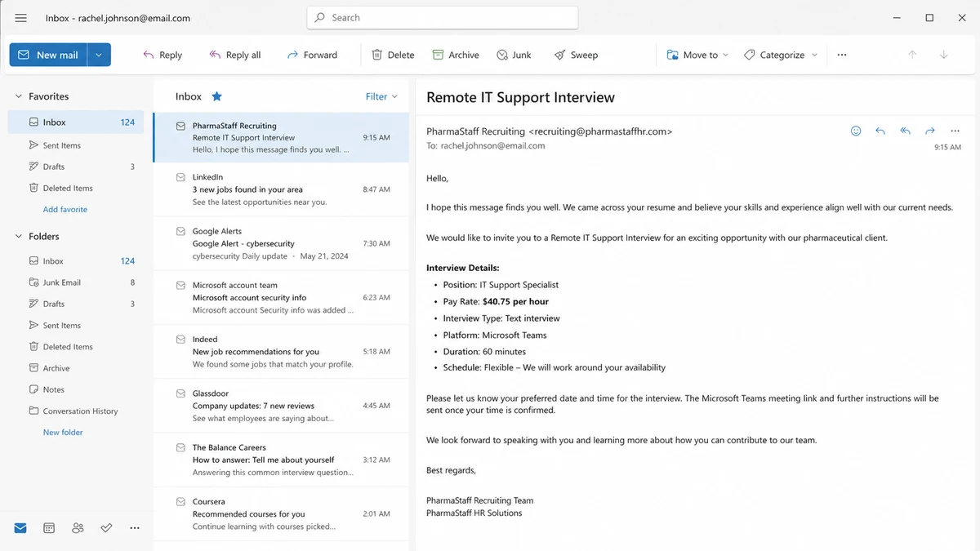Open more apps ellipsis in bottom bar

tap(135, 528)
